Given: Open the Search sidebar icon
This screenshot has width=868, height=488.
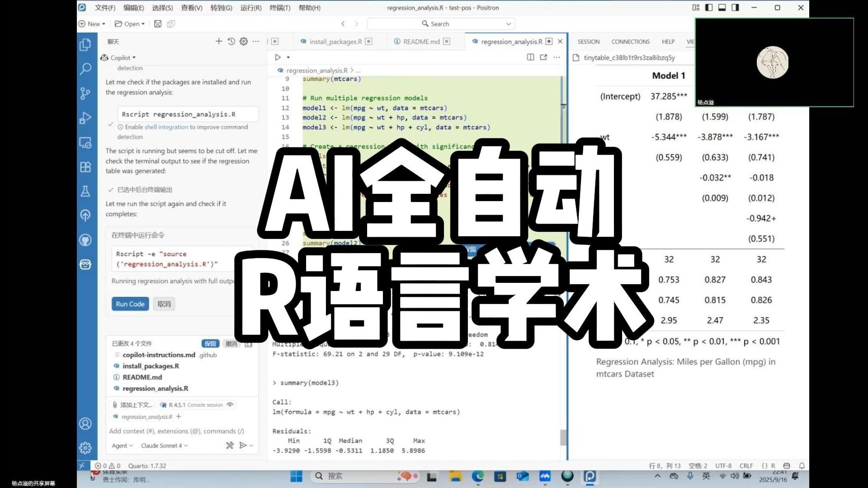Looking at the screenshot, I should [85, 69].
